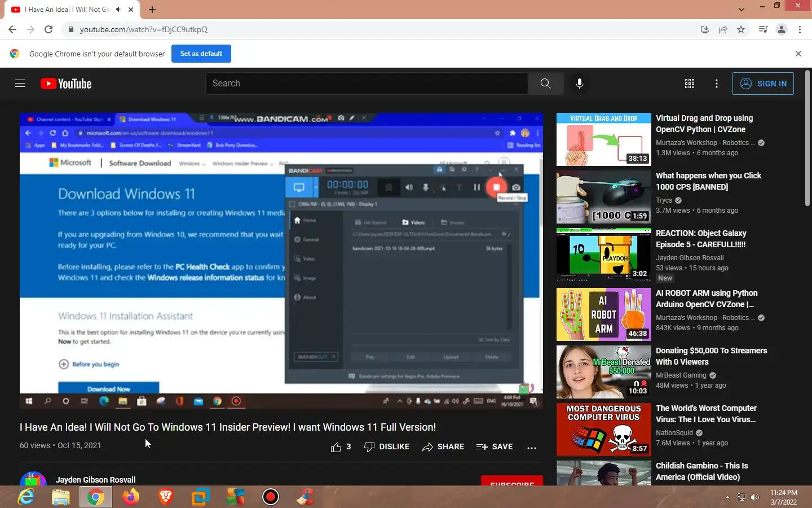This screenshot has width=812, height=508.
Task: Start voice search with microphone icon
Action: pos(579,84)
